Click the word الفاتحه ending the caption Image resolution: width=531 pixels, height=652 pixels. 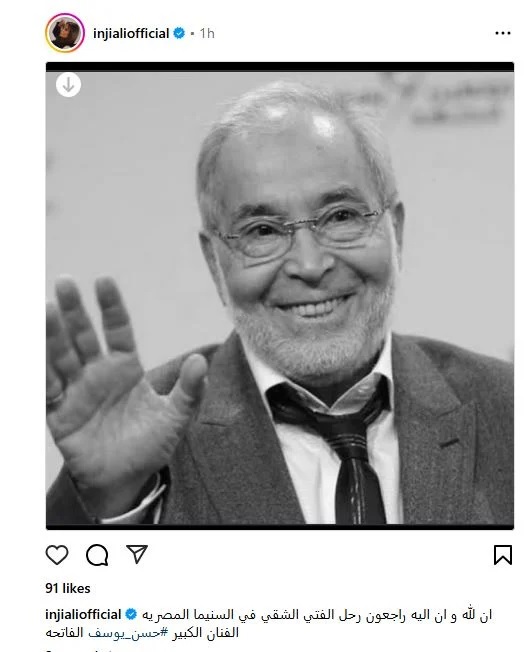[64, 632]
